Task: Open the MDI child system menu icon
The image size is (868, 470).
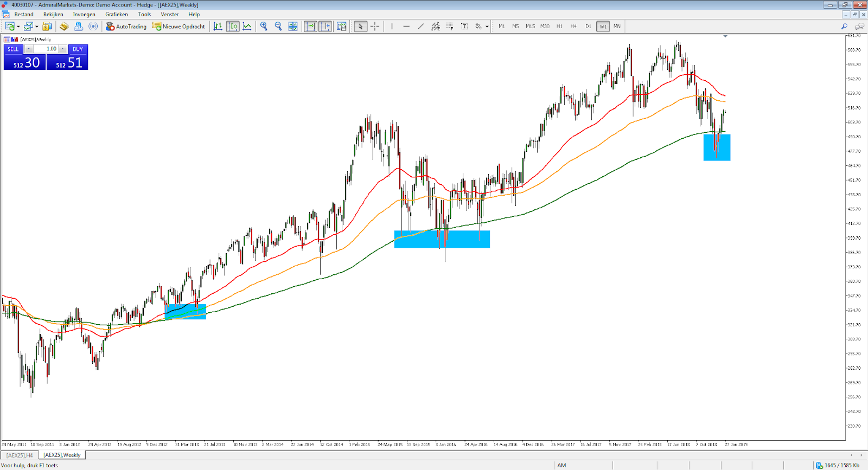Action: pos(5,15)
